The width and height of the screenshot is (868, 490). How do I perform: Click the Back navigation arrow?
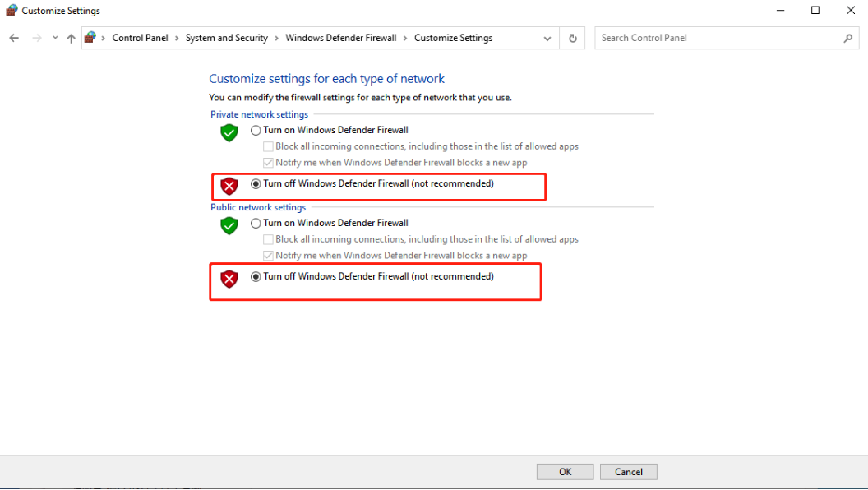coord(14,38)
